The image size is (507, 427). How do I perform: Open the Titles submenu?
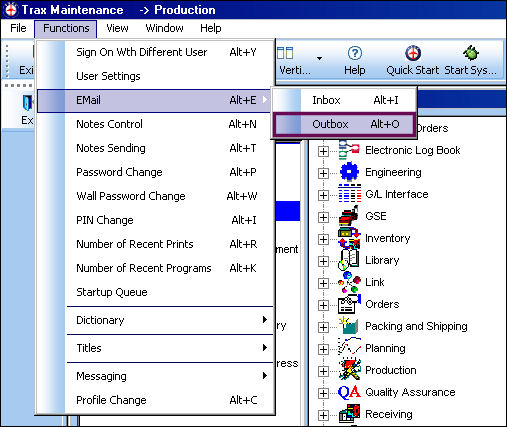pyautogui.click(x=155, y=348)
